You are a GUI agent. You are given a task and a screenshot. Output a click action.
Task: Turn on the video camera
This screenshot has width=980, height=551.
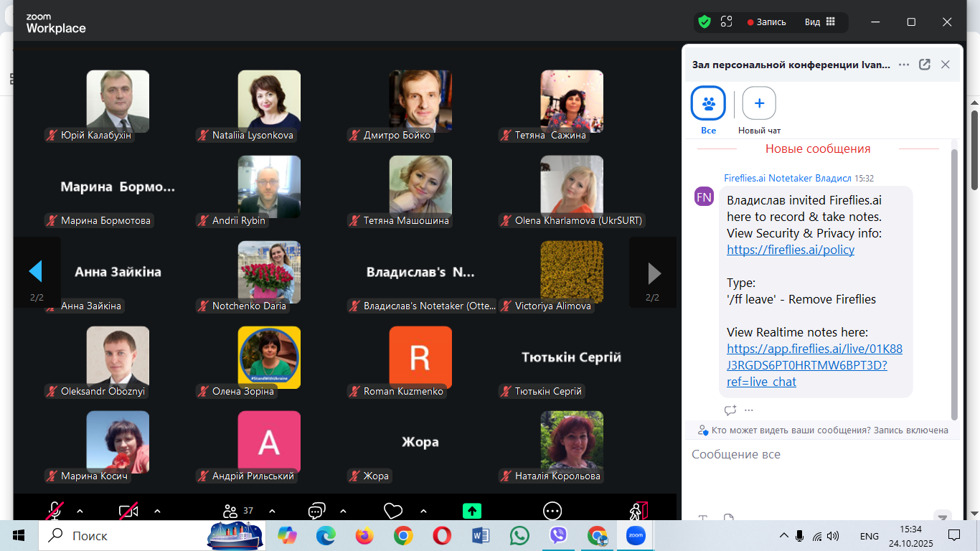pyautogui.click(x=128, y=511)
